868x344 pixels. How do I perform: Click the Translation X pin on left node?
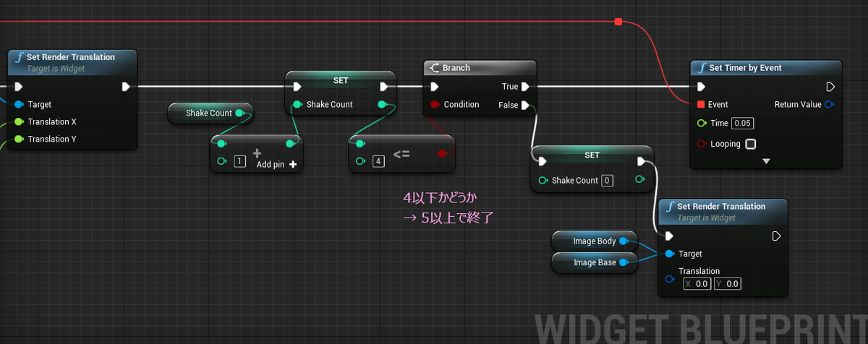tap(19, 122)
